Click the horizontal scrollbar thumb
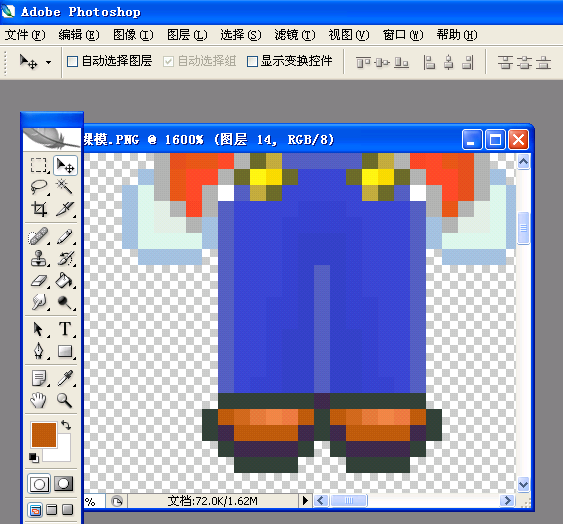This screenshot has width=563, height=524. pyautogui.click(x=349, y=500)
